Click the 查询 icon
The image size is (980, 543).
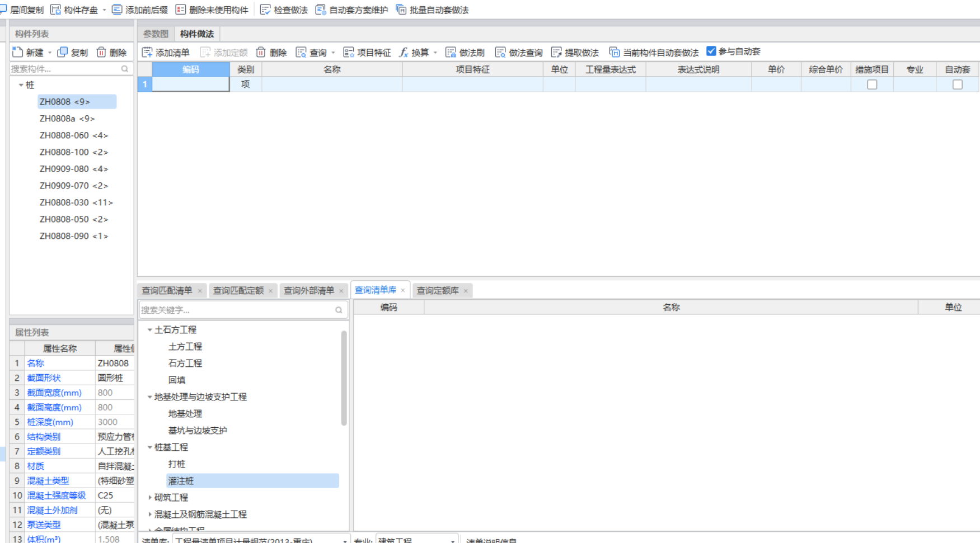(301, 52)
